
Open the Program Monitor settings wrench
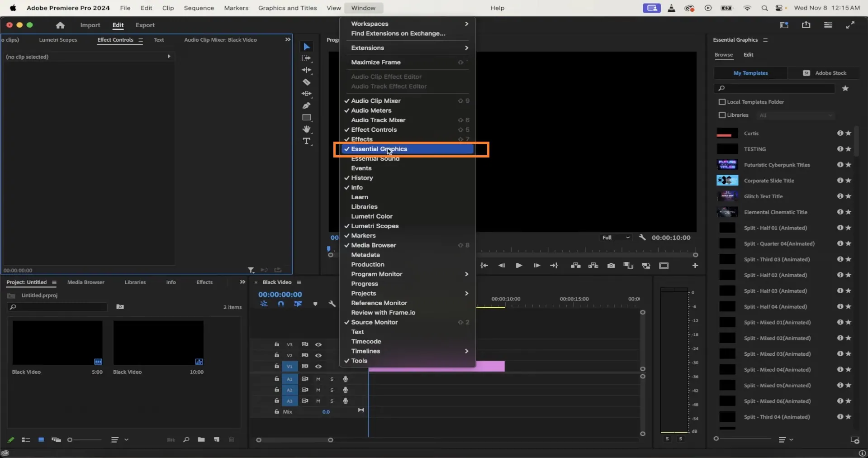point(642,237)
